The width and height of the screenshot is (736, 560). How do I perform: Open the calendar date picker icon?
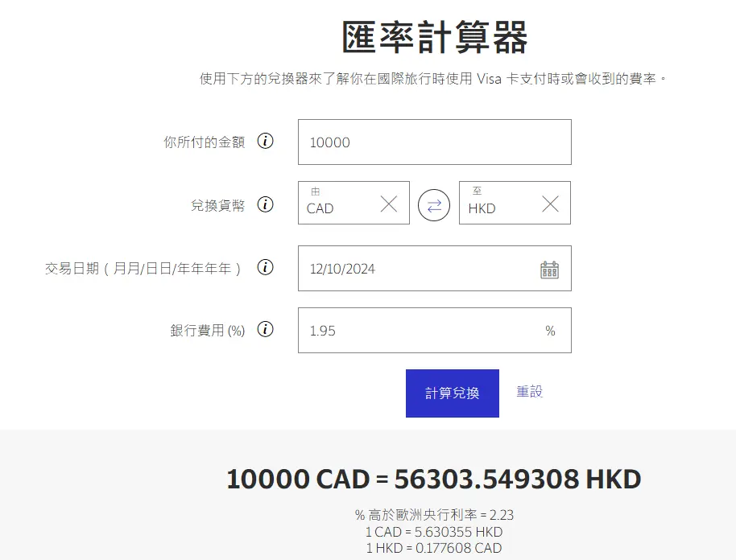[x=549, y=270]
